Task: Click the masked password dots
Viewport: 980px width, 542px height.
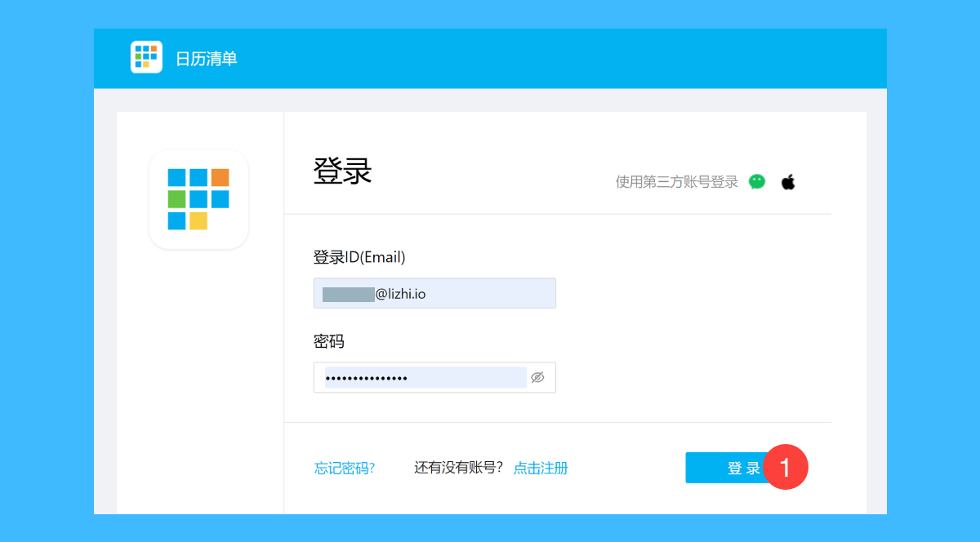Action: tap(367, 378)
